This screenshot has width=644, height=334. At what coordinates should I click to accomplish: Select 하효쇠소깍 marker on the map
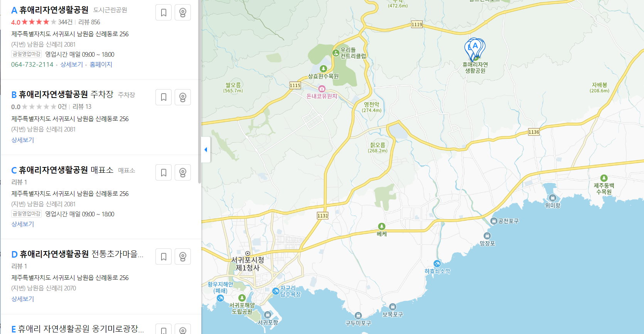click(437, 264)
